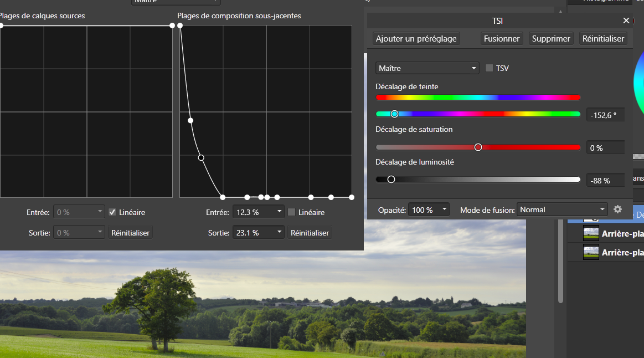Screen dimensions: 644x358
Task: Open the Opacité 100 % dropdown
Action: coord(429,209)
